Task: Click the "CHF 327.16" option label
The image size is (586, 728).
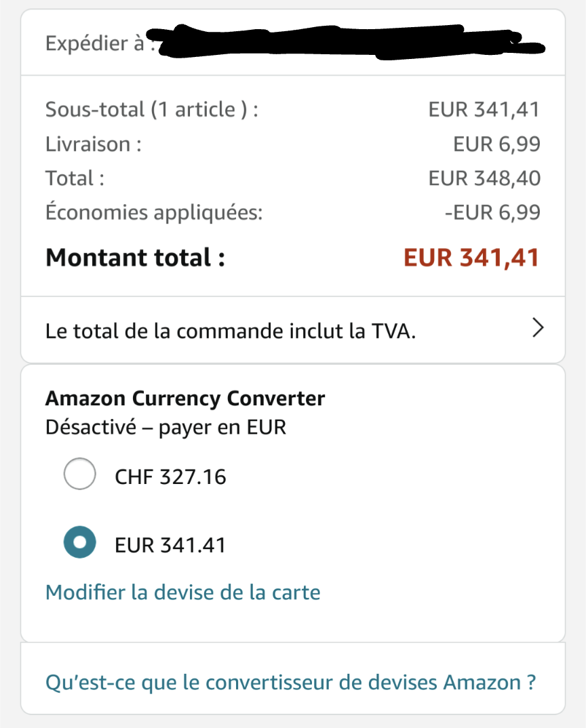Action: click(x=170, y=477)
